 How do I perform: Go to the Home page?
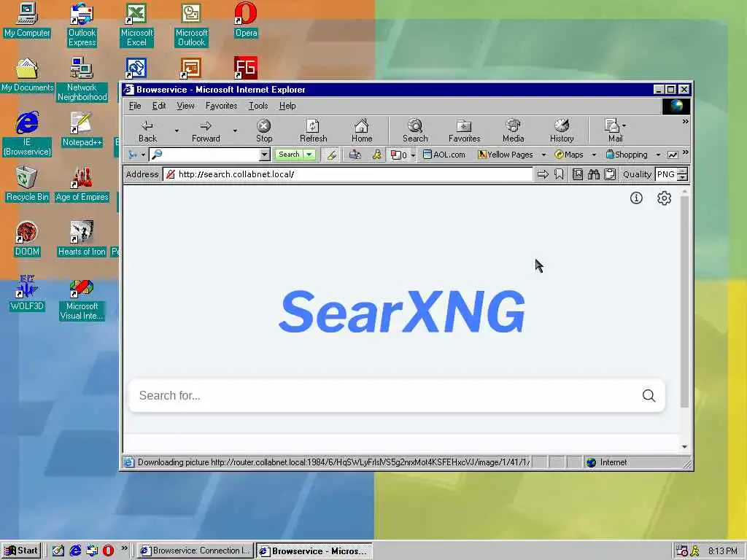click(362, 131)
